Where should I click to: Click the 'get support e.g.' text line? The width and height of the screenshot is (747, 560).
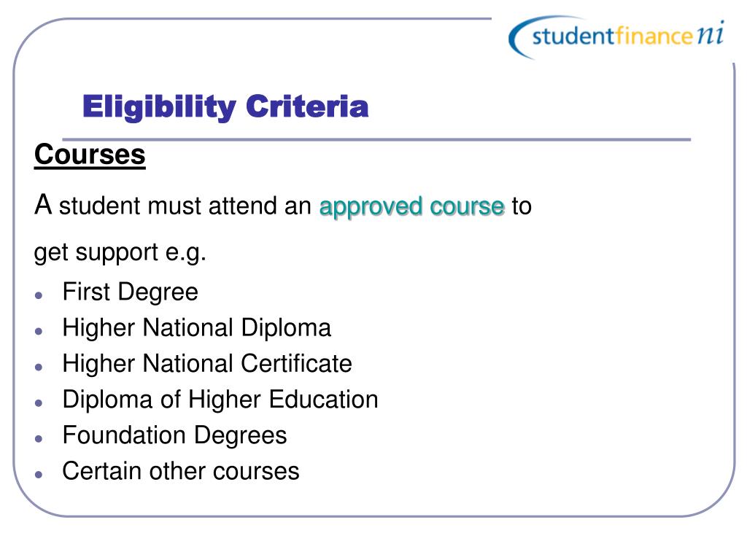120,253
